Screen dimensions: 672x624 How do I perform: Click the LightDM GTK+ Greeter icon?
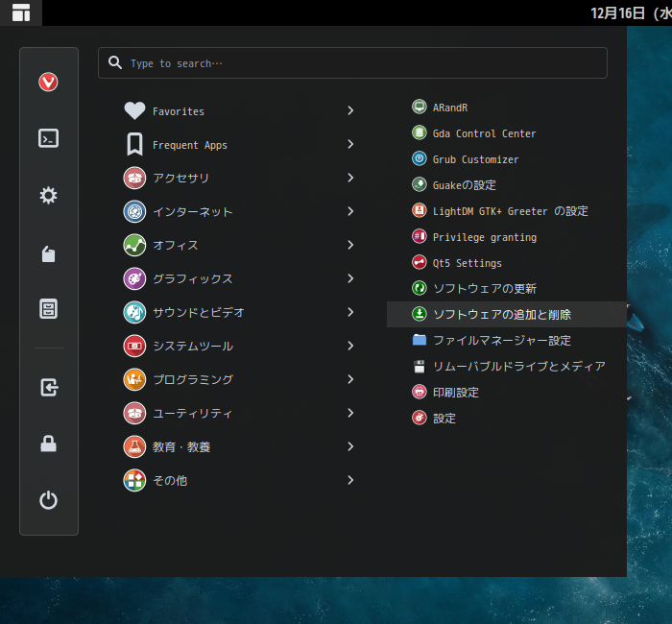coord(420,210)
